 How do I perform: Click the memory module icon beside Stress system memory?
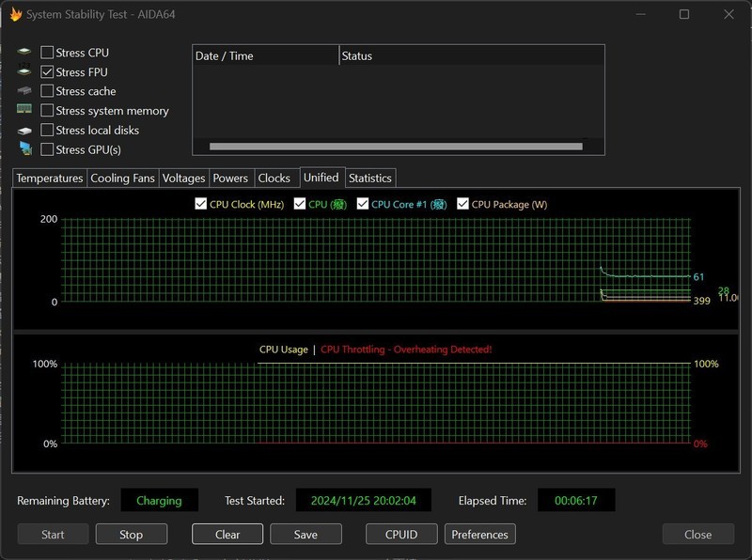click(24, 111)
